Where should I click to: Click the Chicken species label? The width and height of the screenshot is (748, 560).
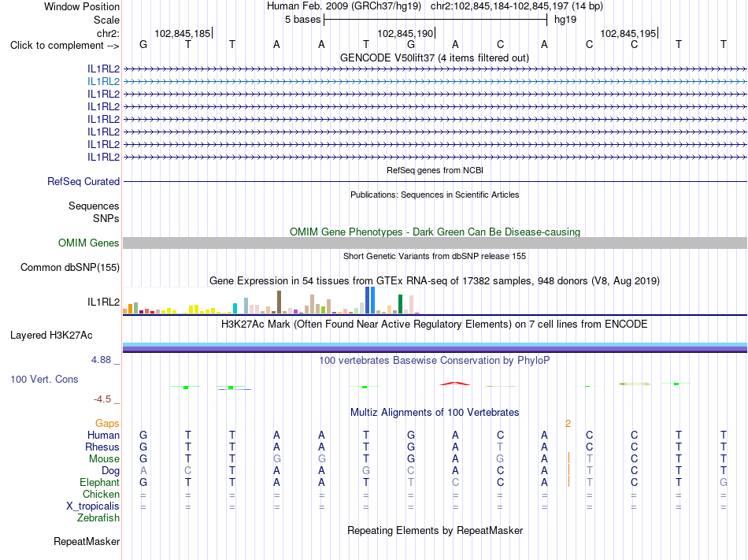(x=101, y=495)
